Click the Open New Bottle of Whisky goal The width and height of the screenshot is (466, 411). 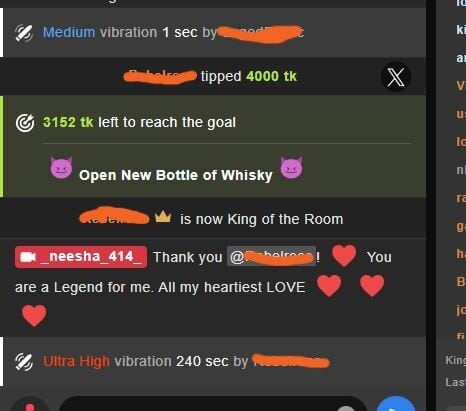[x=176, y=175]
